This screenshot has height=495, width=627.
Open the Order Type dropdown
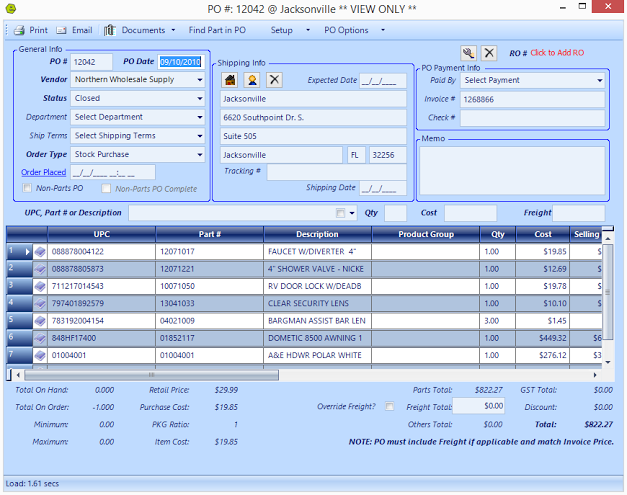(x=200, y=155)
